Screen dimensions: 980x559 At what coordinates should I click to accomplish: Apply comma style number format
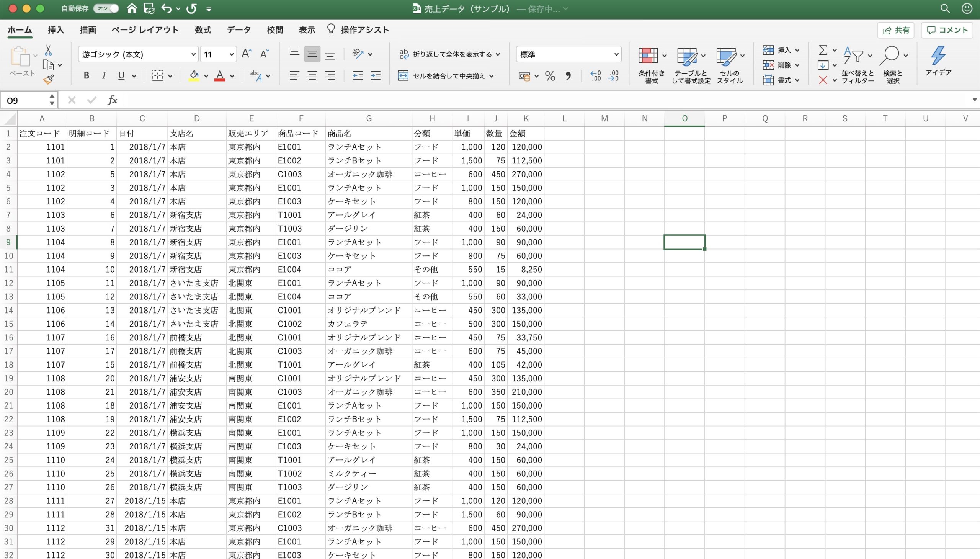568,76
